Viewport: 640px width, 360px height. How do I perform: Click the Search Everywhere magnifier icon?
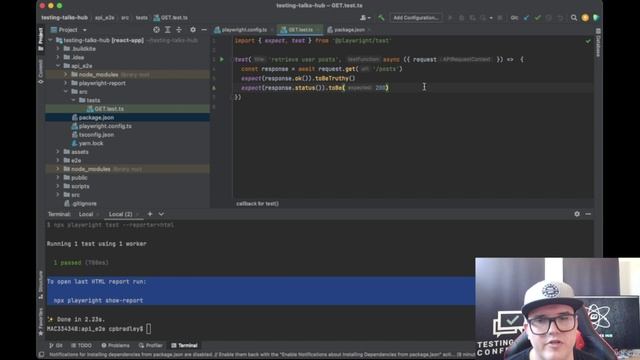point(574,18)
